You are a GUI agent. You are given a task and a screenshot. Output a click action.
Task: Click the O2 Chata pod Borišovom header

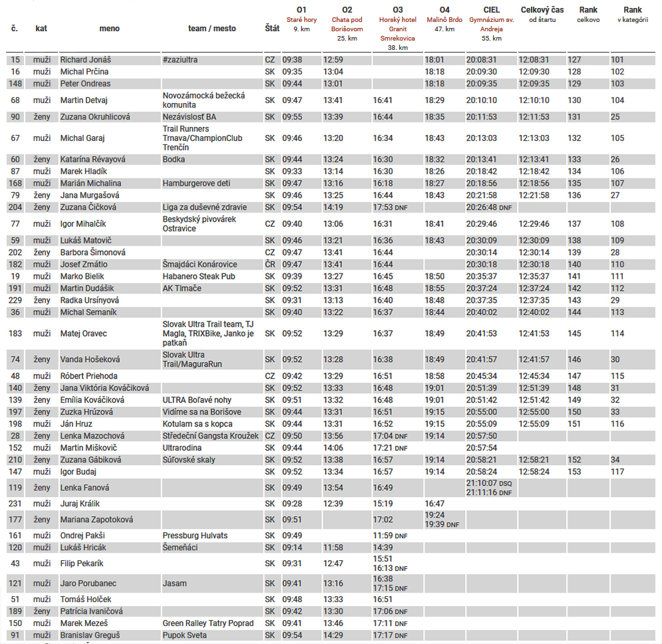tap(347, 19)
